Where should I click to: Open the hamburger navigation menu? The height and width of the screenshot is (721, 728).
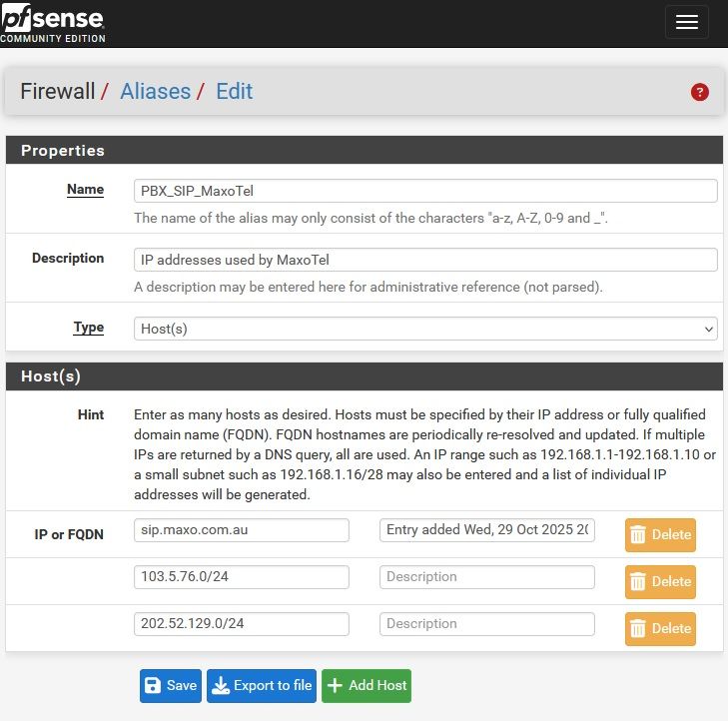(686, 23)
